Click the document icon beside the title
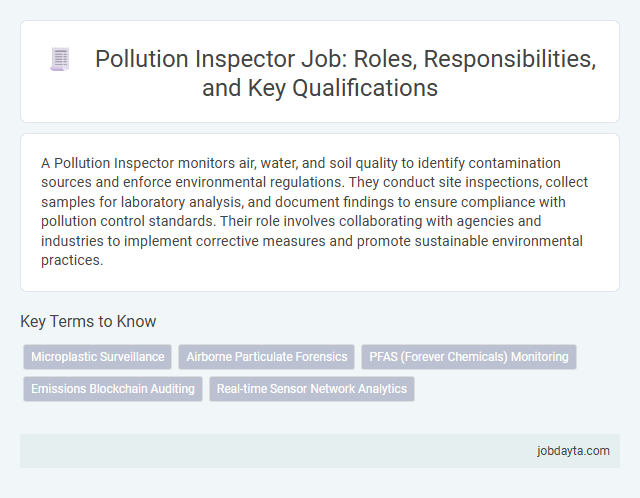 click(x=60, y=59)
